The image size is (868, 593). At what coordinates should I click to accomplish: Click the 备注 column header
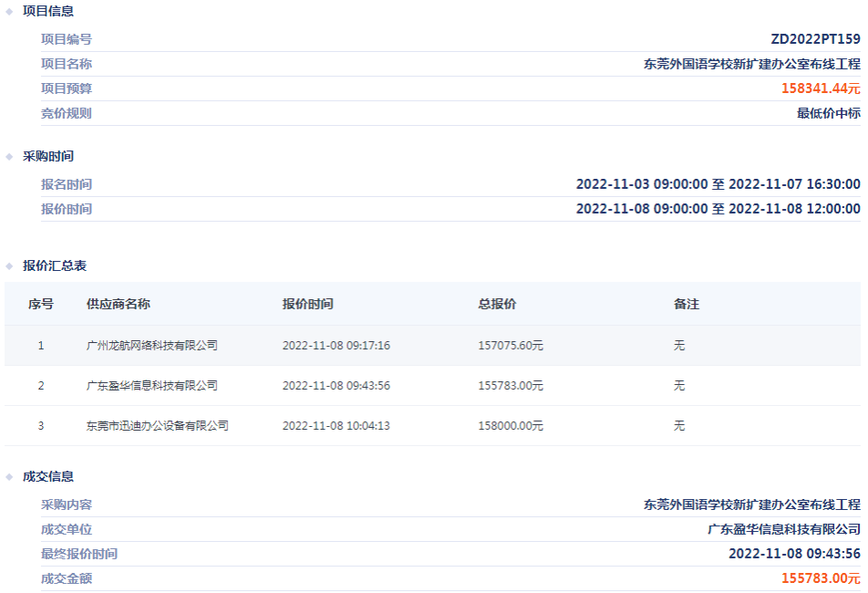pos(687,304)
